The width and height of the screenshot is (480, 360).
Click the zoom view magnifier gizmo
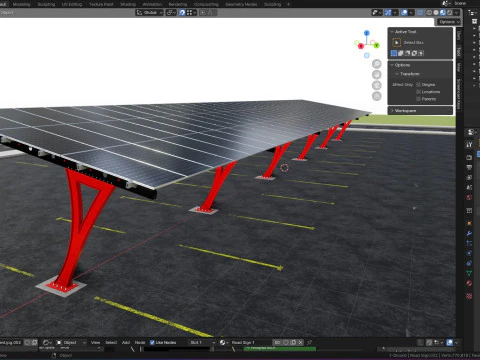tap(377, 64)
